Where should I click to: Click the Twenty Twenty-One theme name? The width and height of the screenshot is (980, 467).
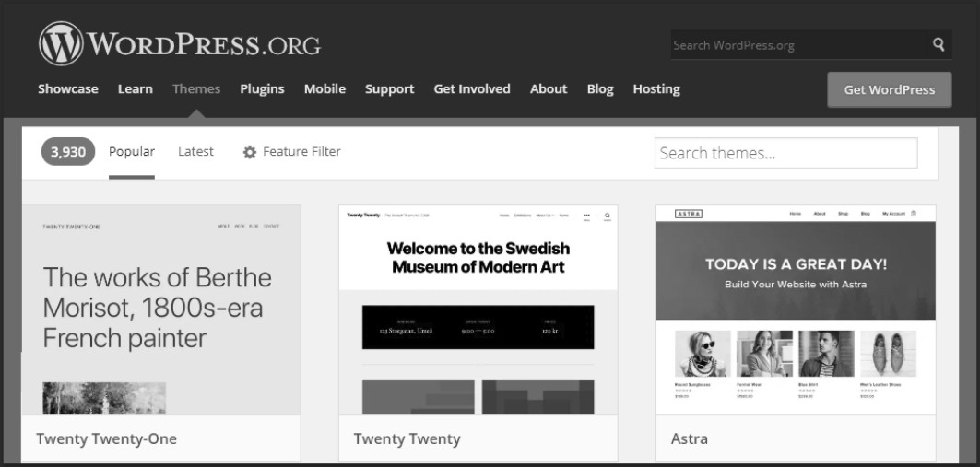pyautogui.click(x=106, y=438)
